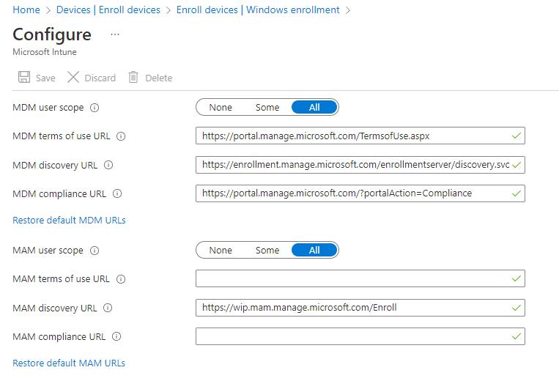Click the Discard button label
The image size is (559, 392).
(x=100, y=78)
